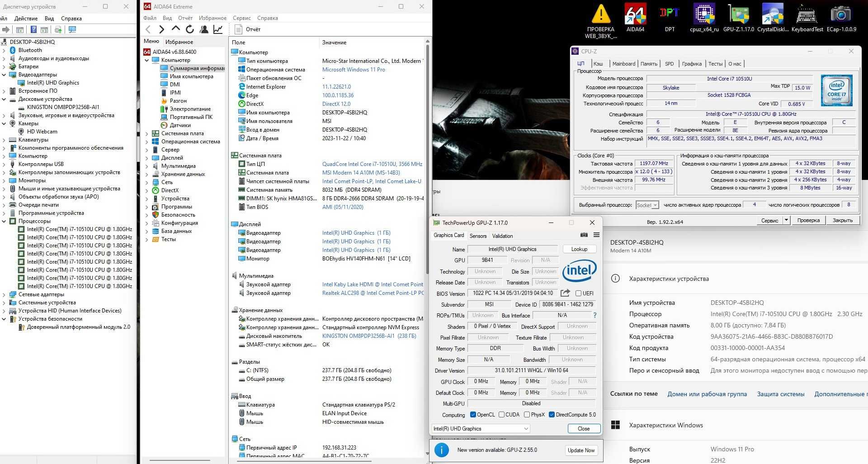868x464 pixels.
Task: Open the AIDA64 desktop shortcut icon
Action: coord(635,18)
